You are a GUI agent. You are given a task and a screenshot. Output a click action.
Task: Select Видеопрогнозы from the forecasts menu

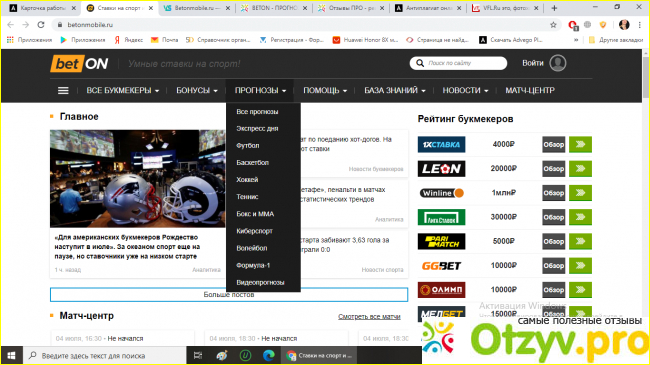(260, 282)
